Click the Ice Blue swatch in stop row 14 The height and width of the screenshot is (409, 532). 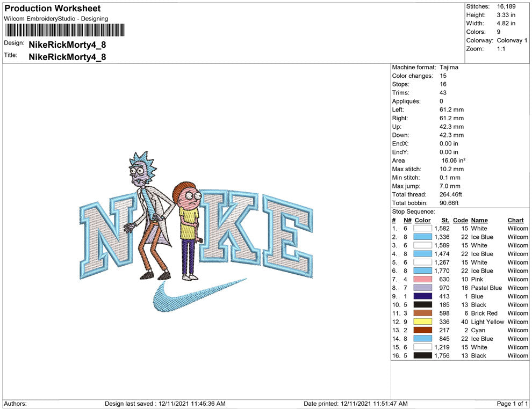(422, 339)
